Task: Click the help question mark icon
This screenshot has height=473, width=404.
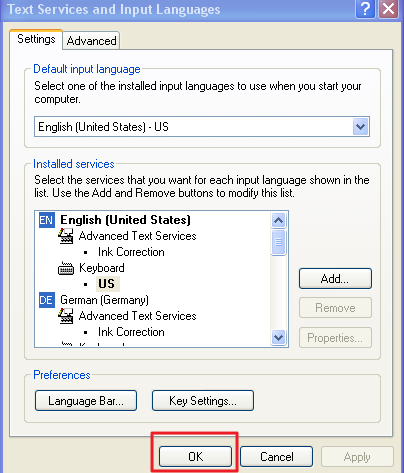Action: [366, 9]
